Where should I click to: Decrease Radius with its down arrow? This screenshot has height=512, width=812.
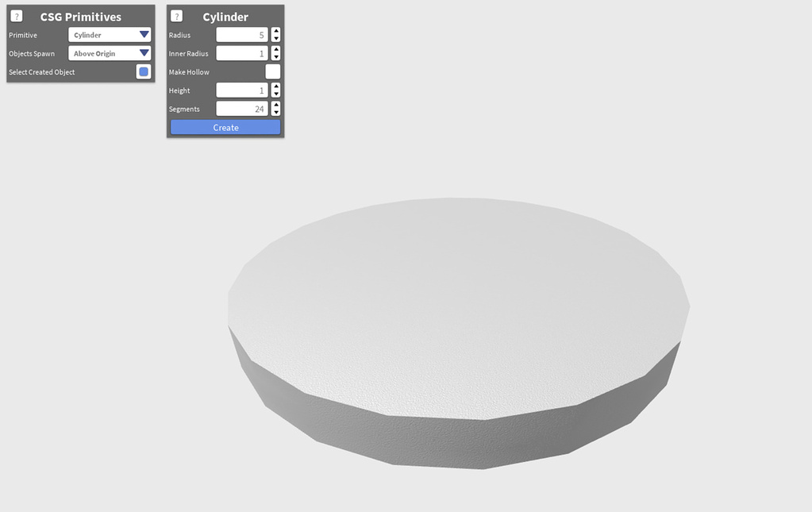coord(275,37)
